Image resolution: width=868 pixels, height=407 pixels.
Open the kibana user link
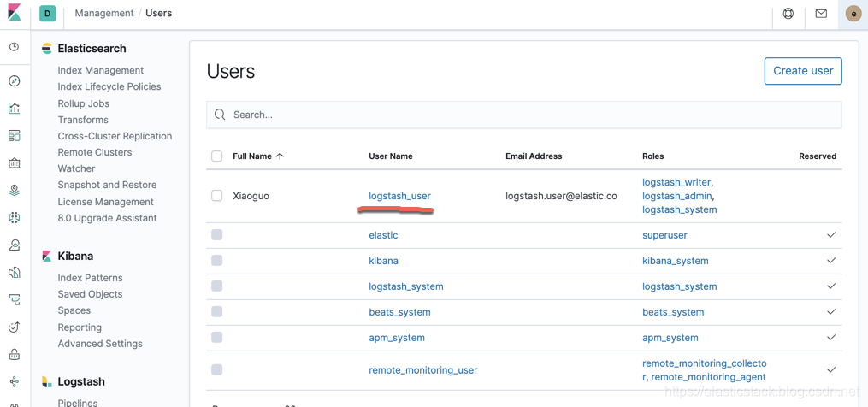pyautogui.click(x=383, y=260)
